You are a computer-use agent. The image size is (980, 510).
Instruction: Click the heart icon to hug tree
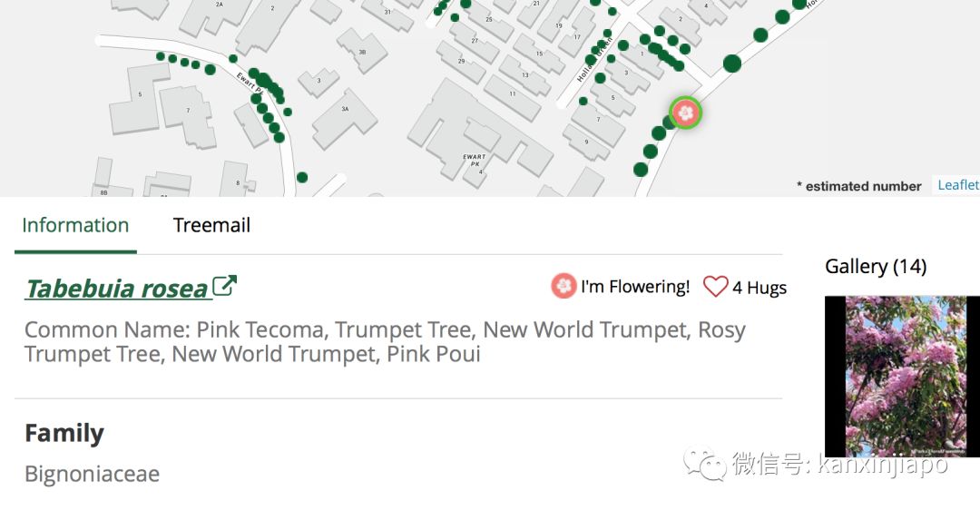(x=715, y=287)
